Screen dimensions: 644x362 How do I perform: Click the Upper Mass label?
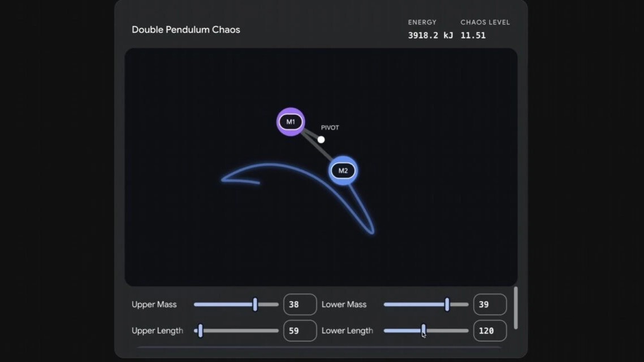tap(154, 304)
